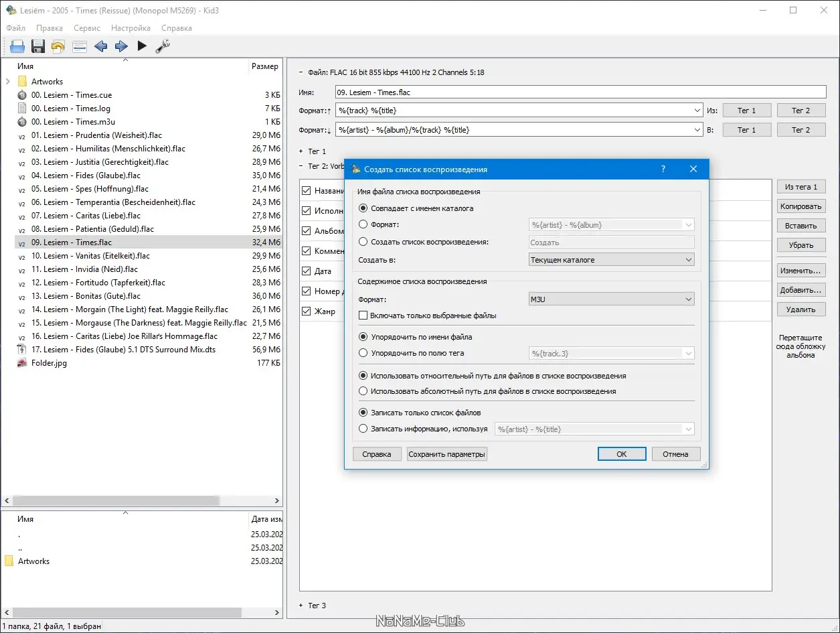
Task: Open %{track} %{title} format combo box
Action: coord(519,110)
